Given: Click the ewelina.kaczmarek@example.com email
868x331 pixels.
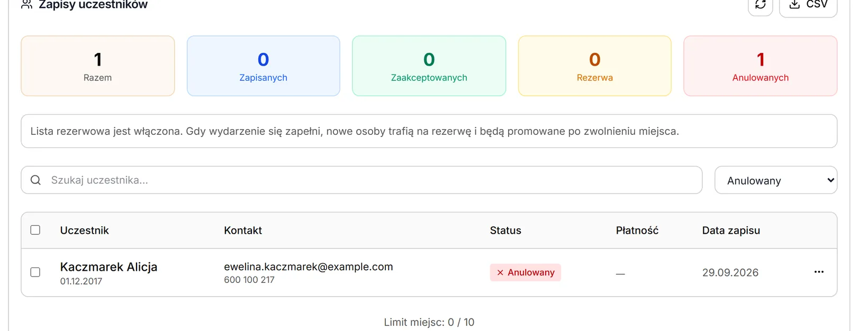Looking at the screenshot, I should (x=309, y=267).
